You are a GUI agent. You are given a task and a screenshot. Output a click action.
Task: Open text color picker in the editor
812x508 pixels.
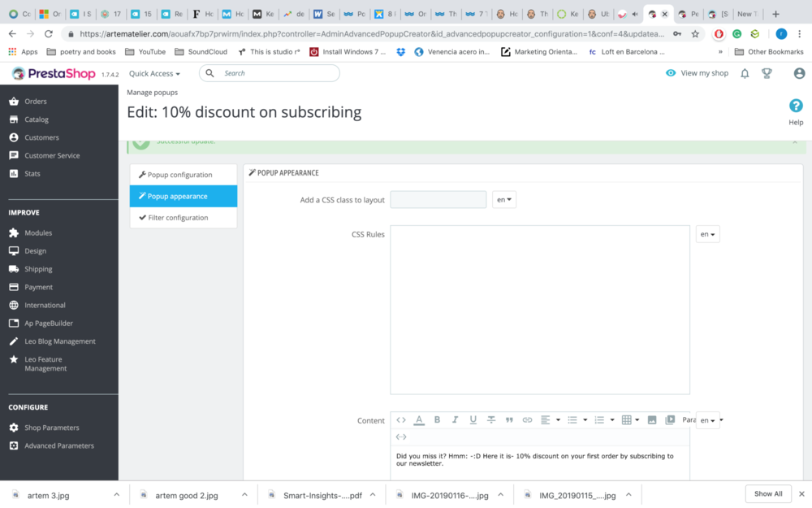pos(419,419)
